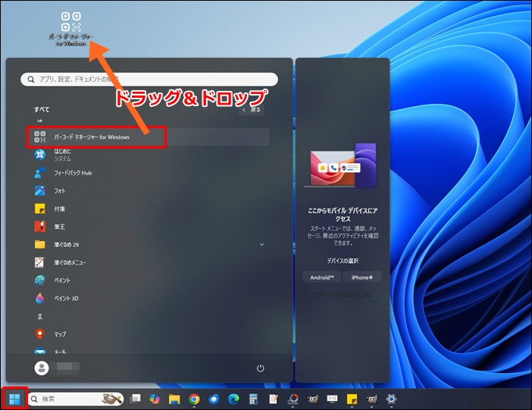Open the power options button
Image resolution: width=532 pixels, height=410 pixels.
point(260,368)
